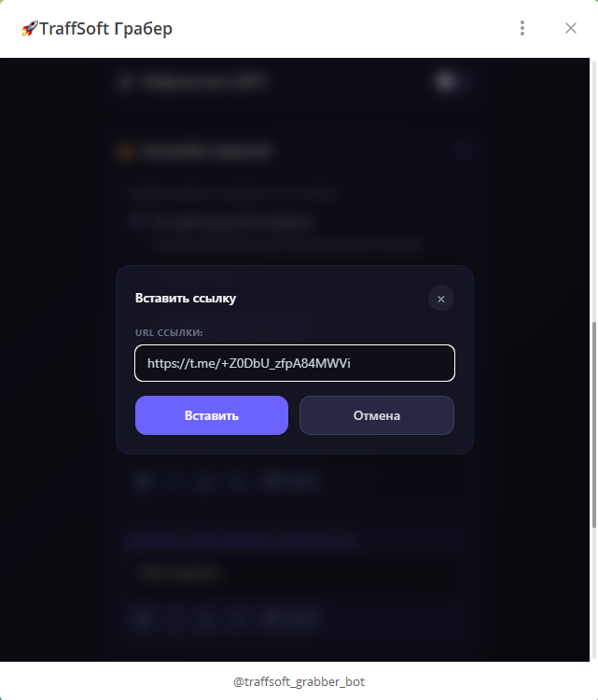This screenshot has height=700, width=598.
Task: Close the TraffSoft Грабер window
Action: point(571,28)
